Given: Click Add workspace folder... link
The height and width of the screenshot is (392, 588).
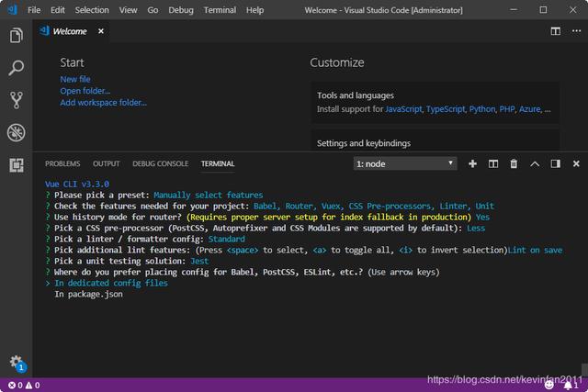Looking at the screenshot, I should pos(103,102).
